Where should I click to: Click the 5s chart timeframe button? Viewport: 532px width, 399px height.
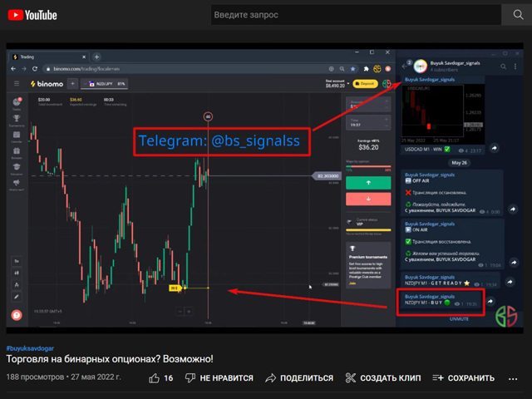(17, 261)
